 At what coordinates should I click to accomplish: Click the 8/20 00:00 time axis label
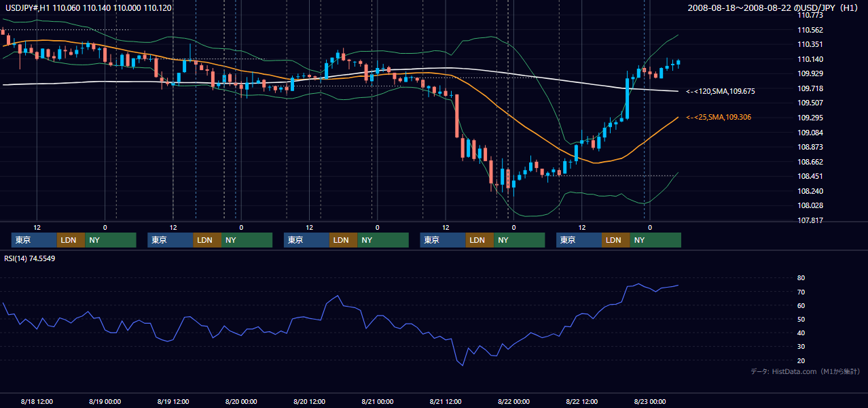(241, 401)
